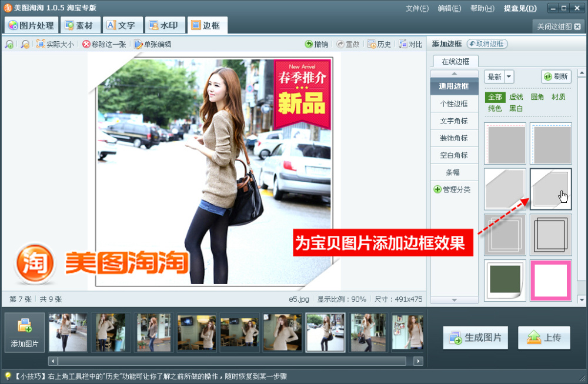
Task: Filter borders by 全部
Action: pos(495,97)
